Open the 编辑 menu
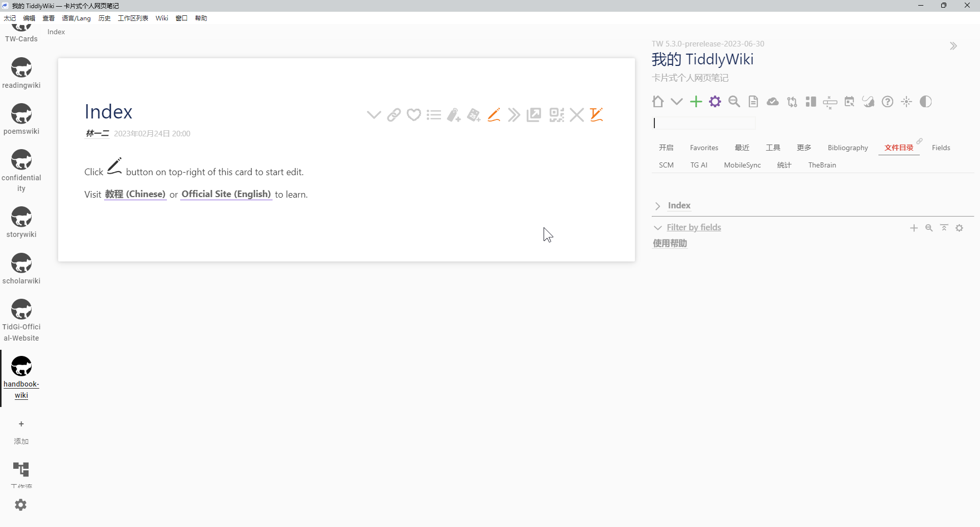The height and width of the screenshot is (527, 980). click(29, 18)
